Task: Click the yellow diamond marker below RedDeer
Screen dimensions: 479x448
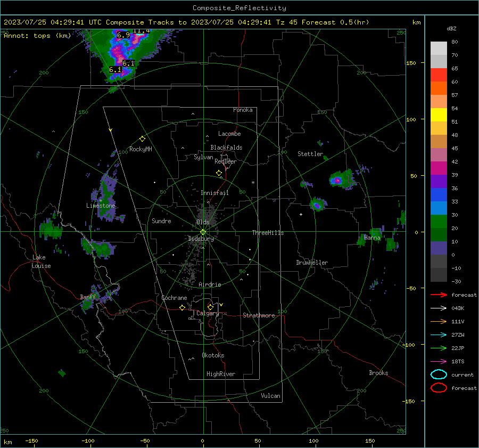Action: (219, 173)
